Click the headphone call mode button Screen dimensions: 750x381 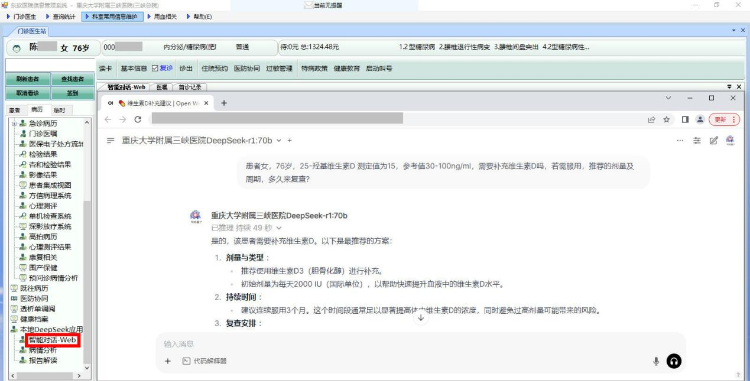pyautogui.click(x=674, y=361)
